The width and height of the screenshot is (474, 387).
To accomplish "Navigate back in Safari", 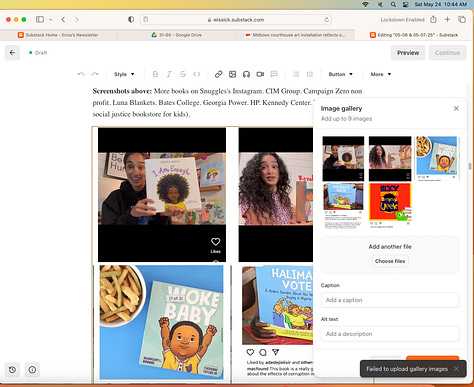I will tap(63, 19).
